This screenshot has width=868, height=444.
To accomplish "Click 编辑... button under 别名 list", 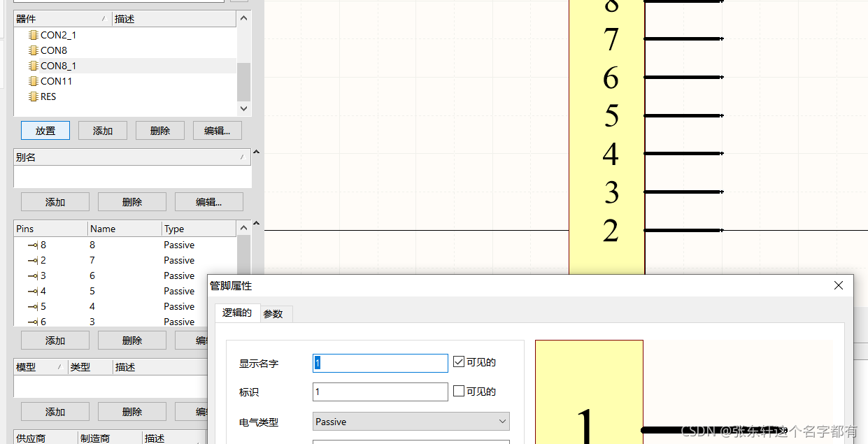I will [209, 202].
